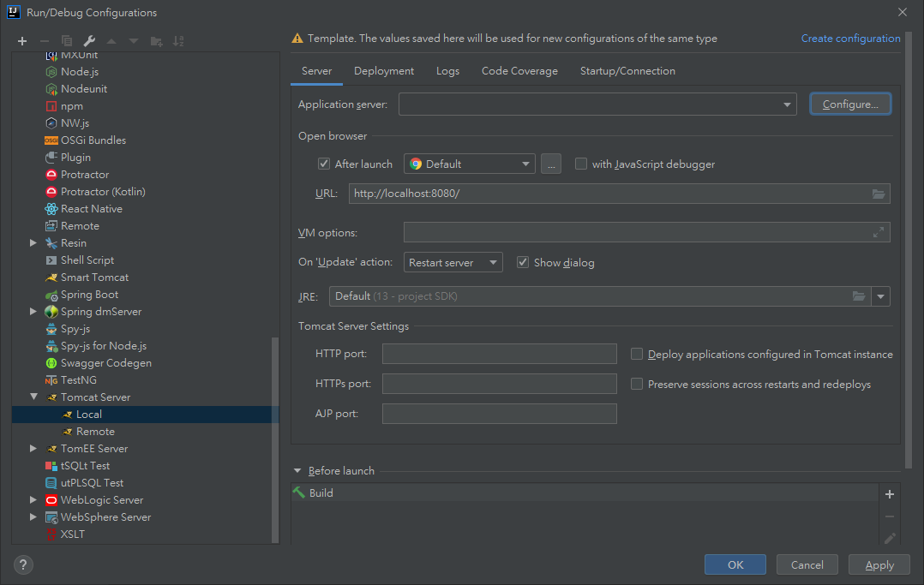Click the HTTPs port input field

pos(499,384)
